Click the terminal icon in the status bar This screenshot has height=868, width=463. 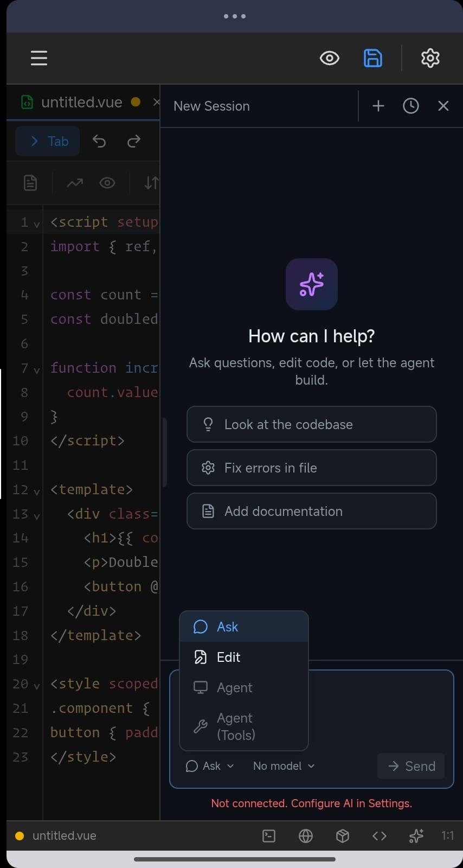268,836
